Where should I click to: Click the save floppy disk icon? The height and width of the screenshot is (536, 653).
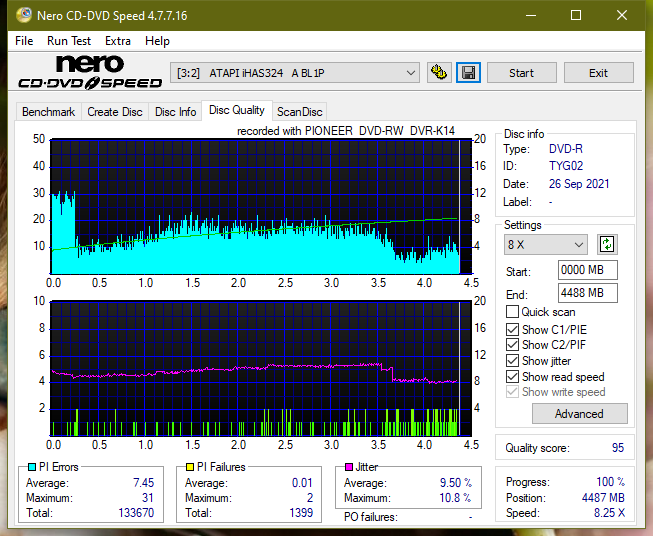(x=468, y=73)
